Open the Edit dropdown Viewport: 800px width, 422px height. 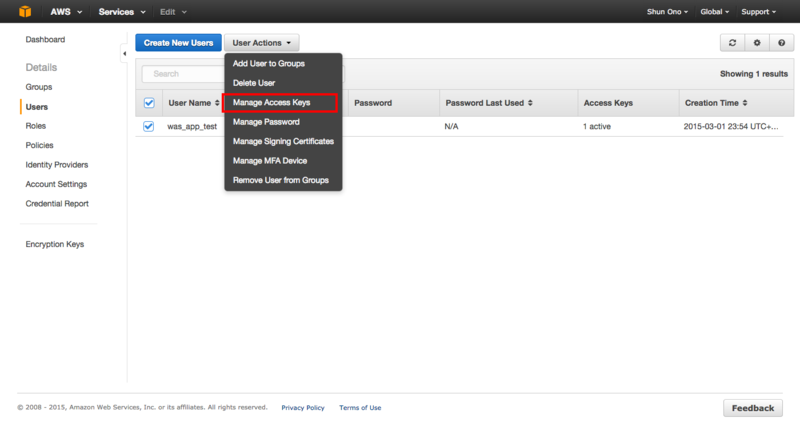[173, 12]
